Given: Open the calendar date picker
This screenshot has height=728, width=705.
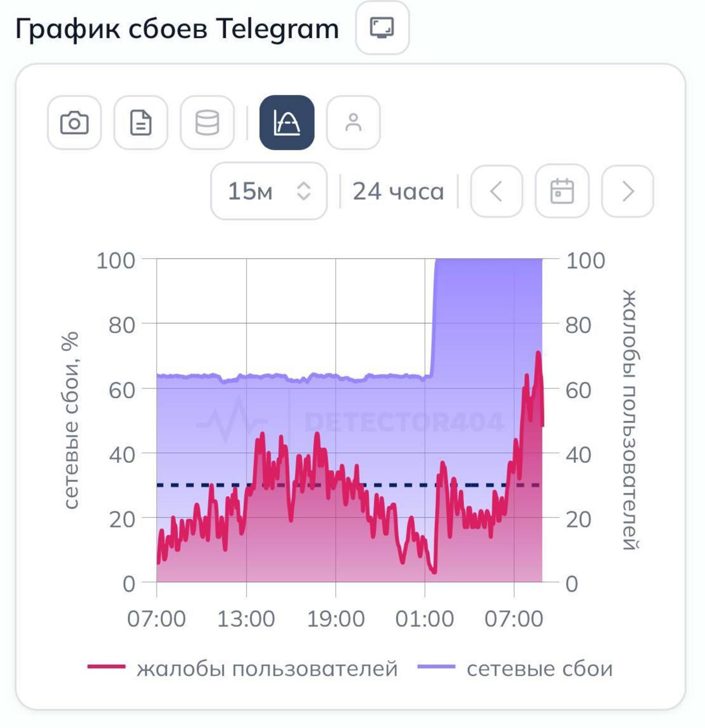Looking at the screenshot, I should click(562, 191).
